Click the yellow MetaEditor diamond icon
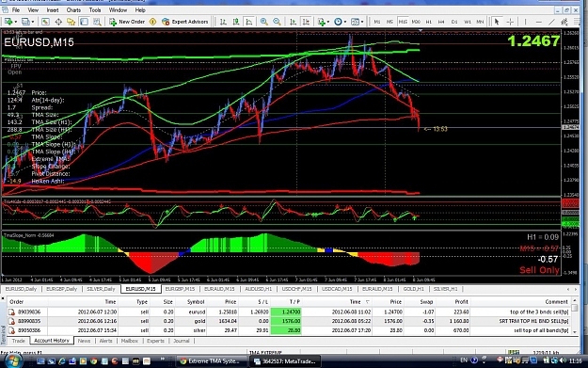The image size is (588, 368). tap(152, 22)
